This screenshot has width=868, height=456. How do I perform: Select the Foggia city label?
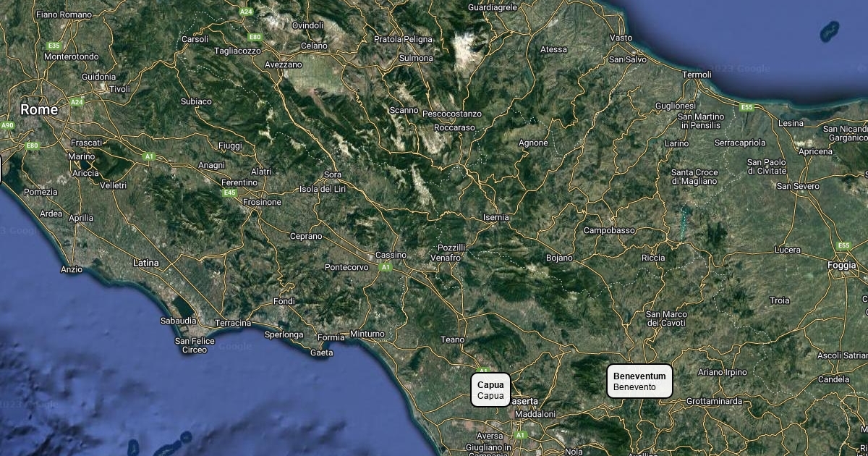point(841,266)
